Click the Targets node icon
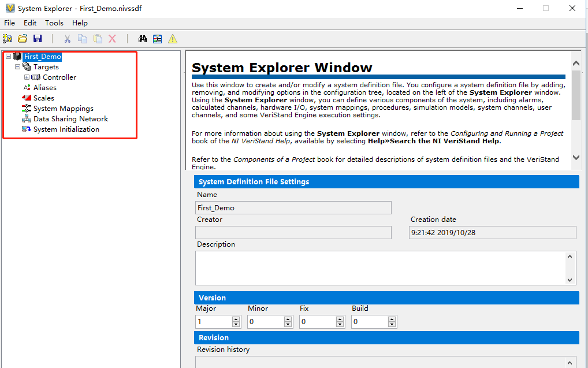 pos(27,67)
